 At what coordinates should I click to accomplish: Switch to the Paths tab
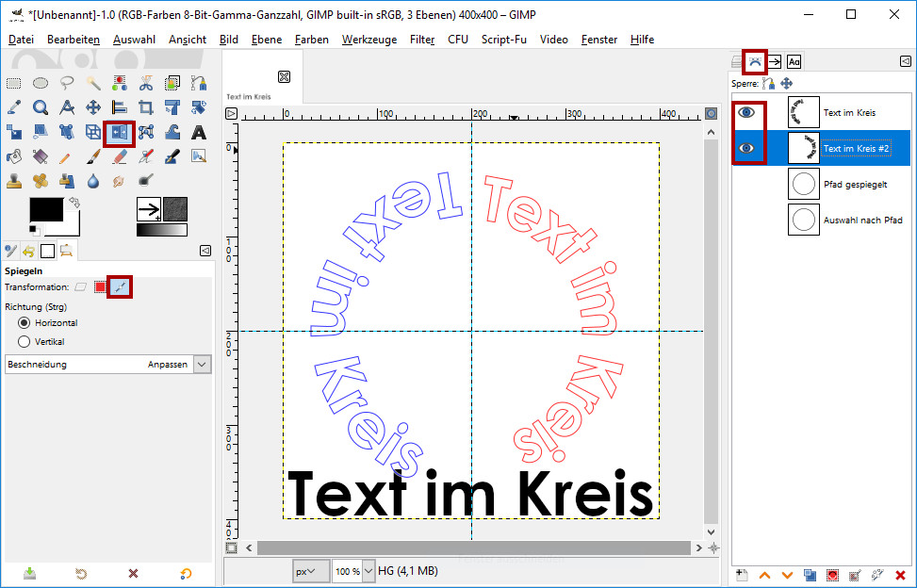pos(755,62)
